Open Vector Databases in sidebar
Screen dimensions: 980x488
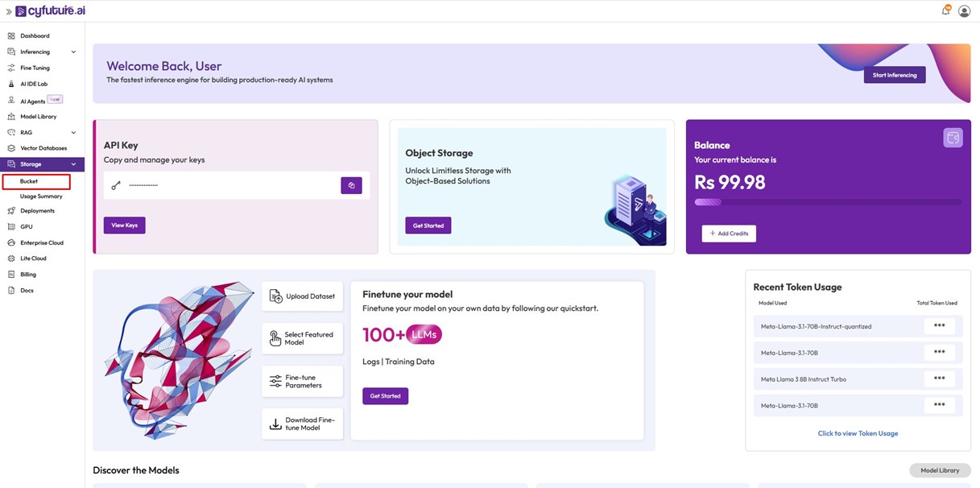pyautogui.click(x=43, y=148)
